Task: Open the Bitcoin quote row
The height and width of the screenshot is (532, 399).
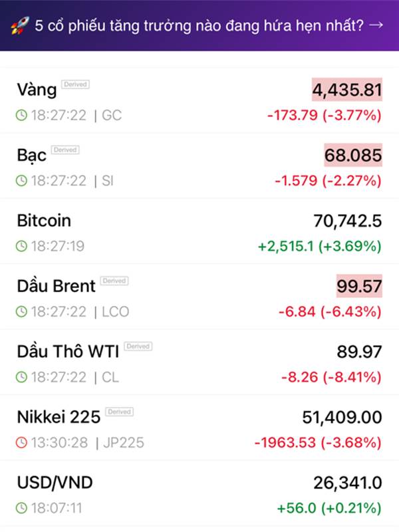Action: (x=44, y=221)
